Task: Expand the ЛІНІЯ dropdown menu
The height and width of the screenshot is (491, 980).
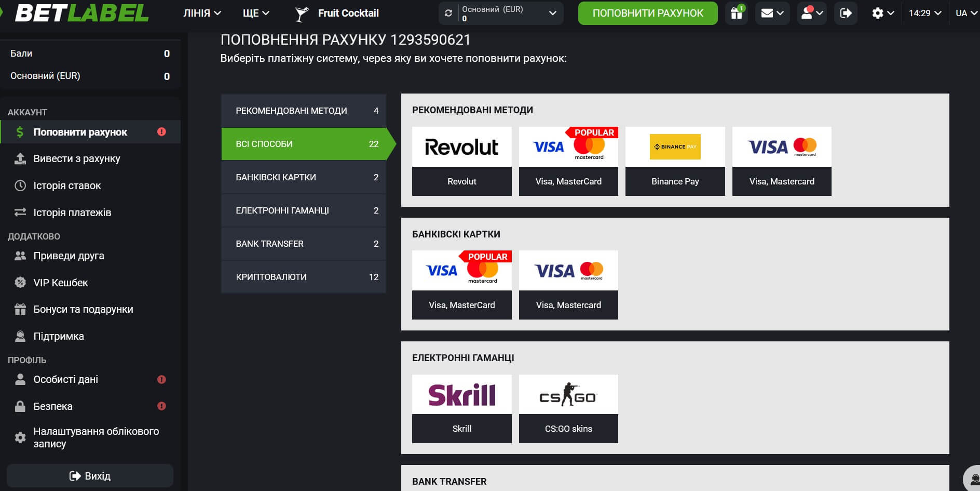Action: 202,13
